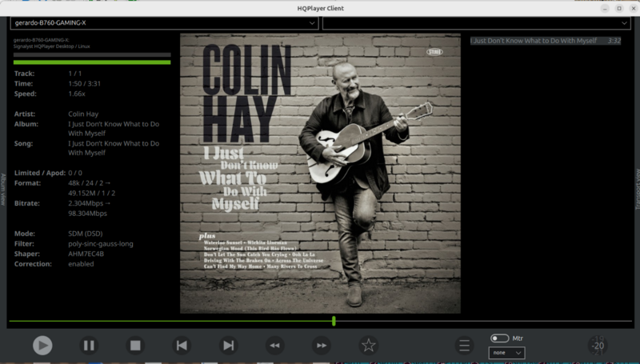Viewport: 640px width, 364px height.
Task: Click the green volume bar under the server name
Action: [x=92, y=62]
